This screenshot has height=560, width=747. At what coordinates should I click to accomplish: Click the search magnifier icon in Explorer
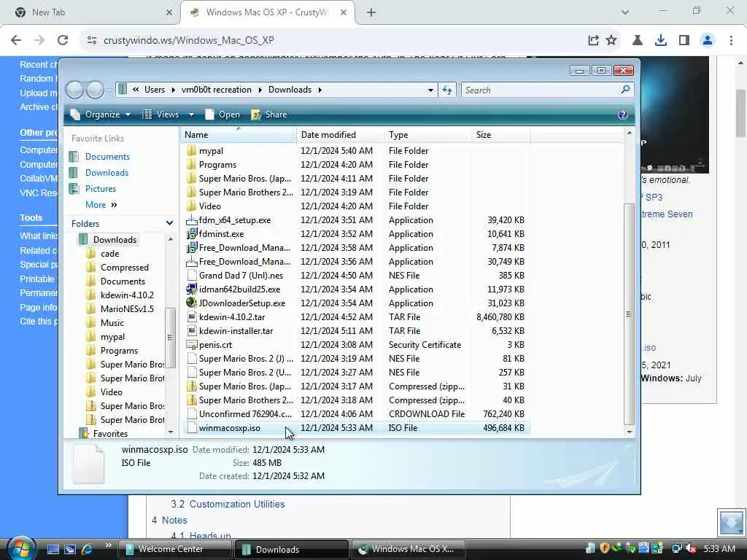pos(625,90)
